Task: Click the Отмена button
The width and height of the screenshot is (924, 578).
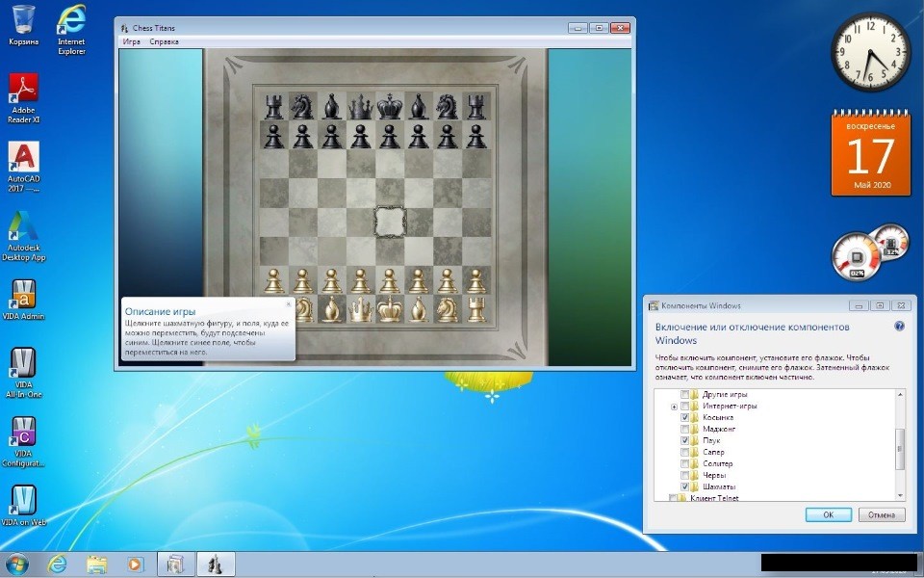Action: [882, 514]
